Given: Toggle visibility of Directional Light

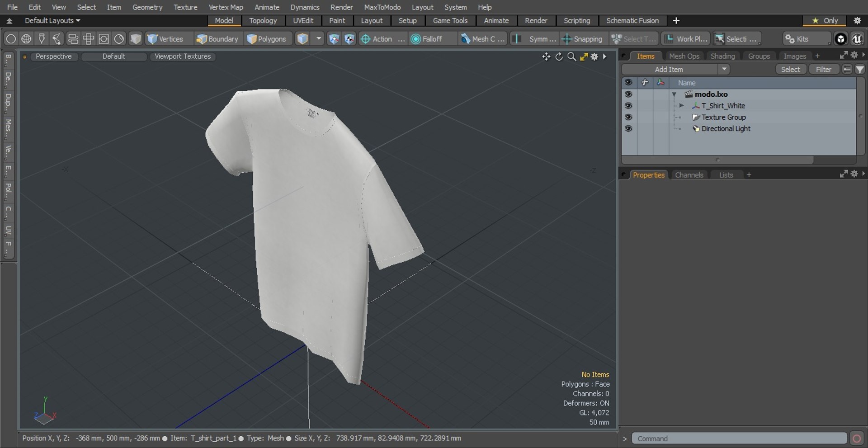Looking at the screenshot, I should coord(628,128).
